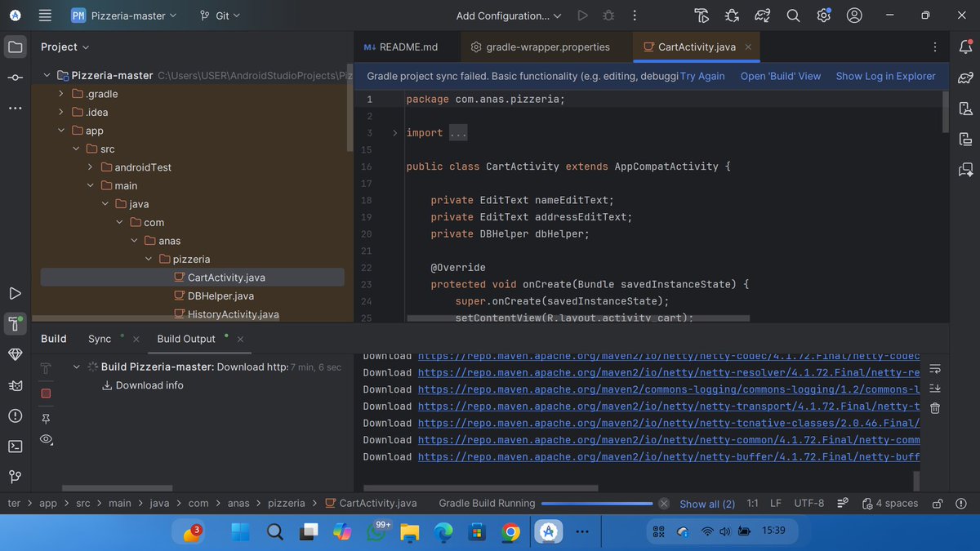
Task: Click the Debug bug icon
Action: pyautogui.click(x=608, y=16)
